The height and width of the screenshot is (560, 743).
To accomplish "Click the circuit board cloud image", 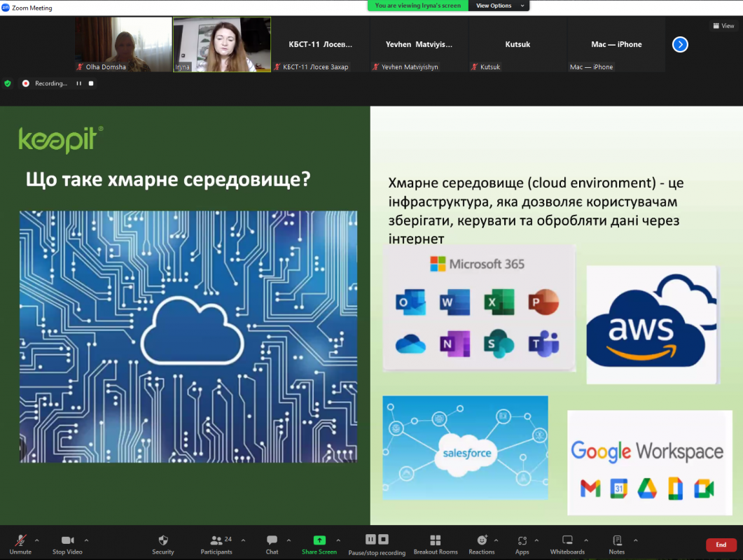I will (x=188, y=337).
